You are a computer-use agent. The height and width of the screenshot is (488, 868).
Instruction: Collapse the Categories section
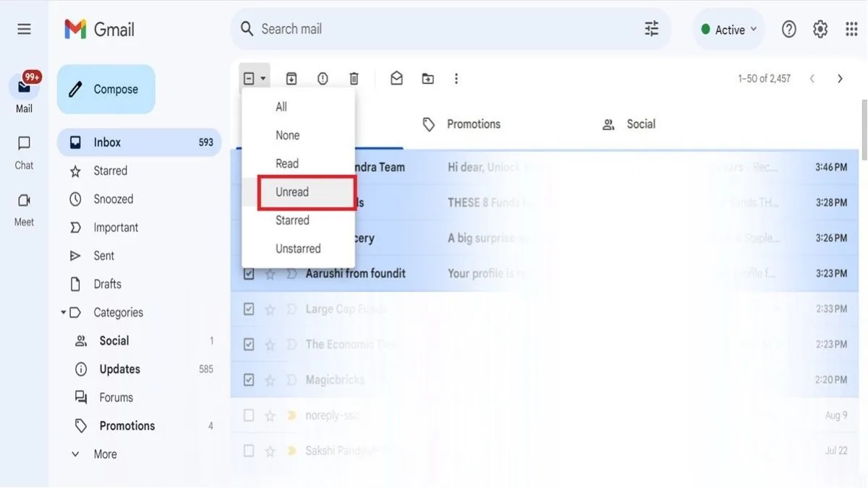point(64,312)
